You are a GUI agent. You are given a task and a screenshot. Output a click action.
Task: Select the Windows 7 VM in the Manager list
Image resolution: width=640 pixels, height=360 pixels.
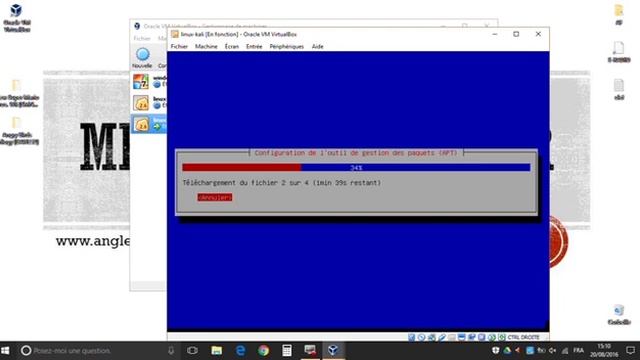[x=149, y=81]
